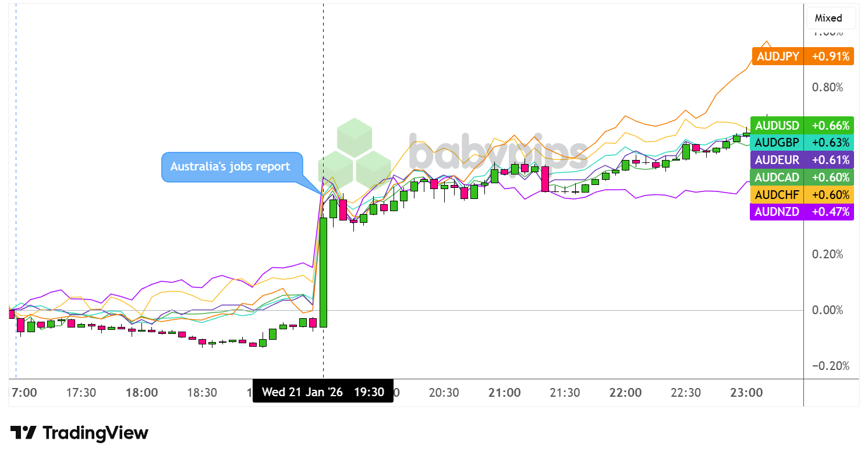Click the 21:00 time axis label

504,393
